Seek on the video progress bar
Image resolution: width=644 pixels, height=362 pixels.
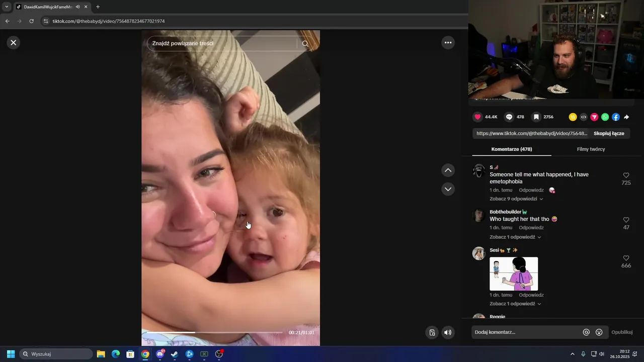pyautogui.click(x=214, y=332)
